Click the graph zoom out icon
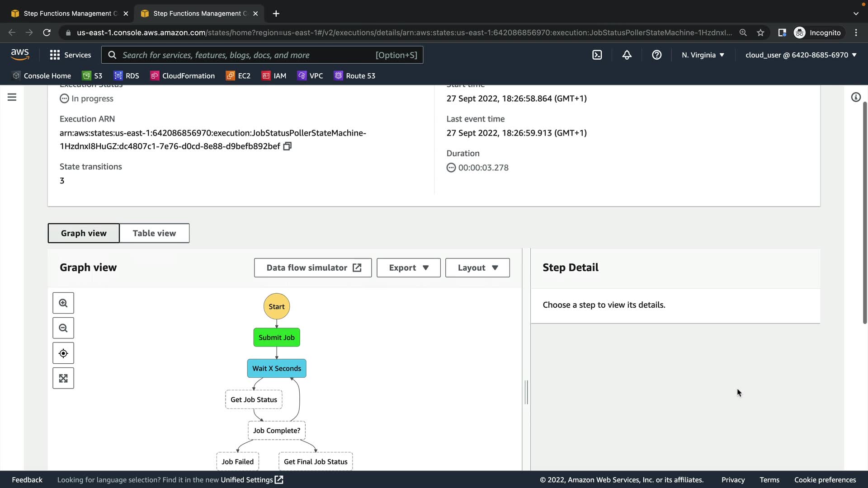Screen dimensions: 868x488 (63, 328)
